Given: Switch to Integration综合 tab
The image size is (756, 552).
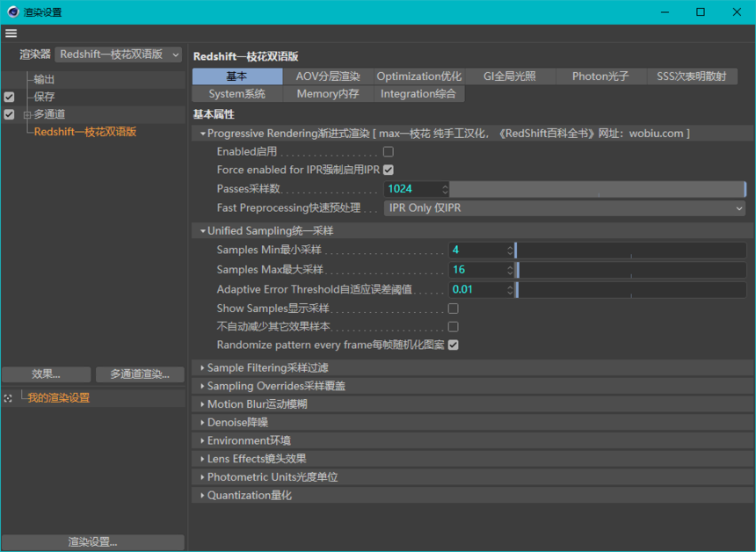Looking at the screenshot, I should 419,94.
